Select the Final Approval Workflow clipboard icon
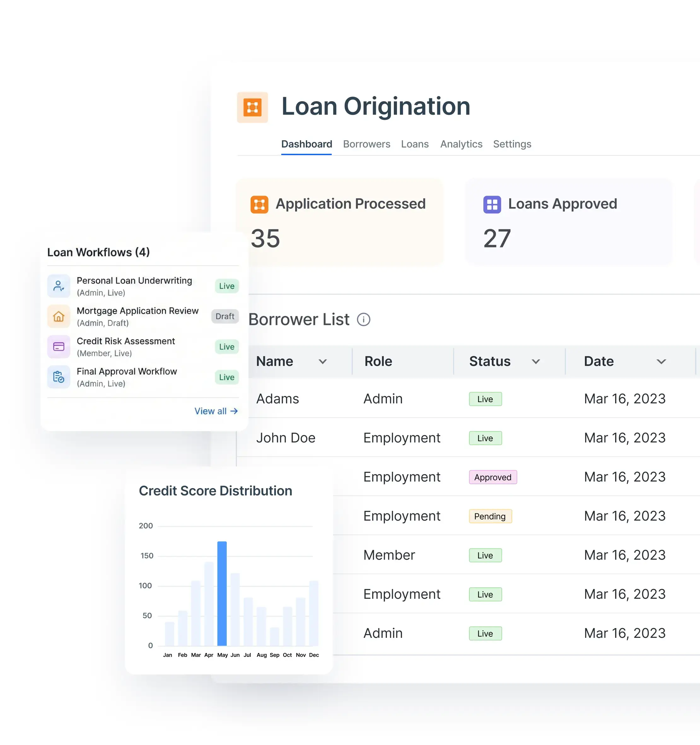 [58, 377]
